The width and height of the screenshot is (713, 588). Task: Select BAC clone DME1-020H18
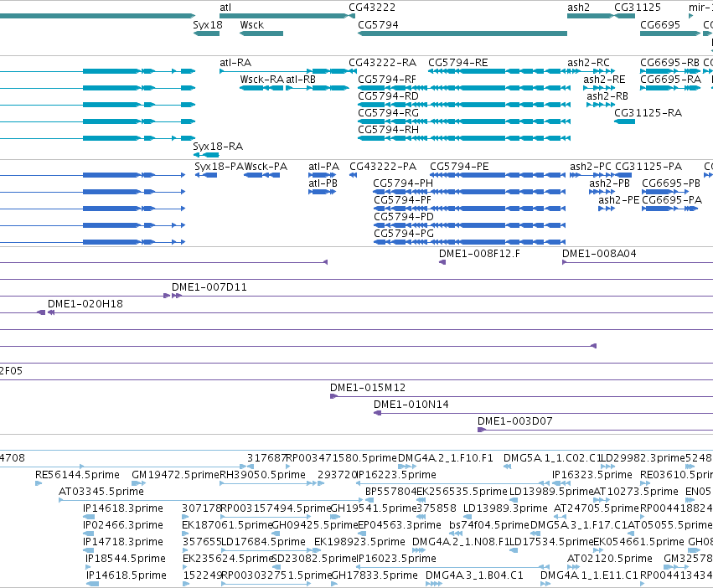85,305
